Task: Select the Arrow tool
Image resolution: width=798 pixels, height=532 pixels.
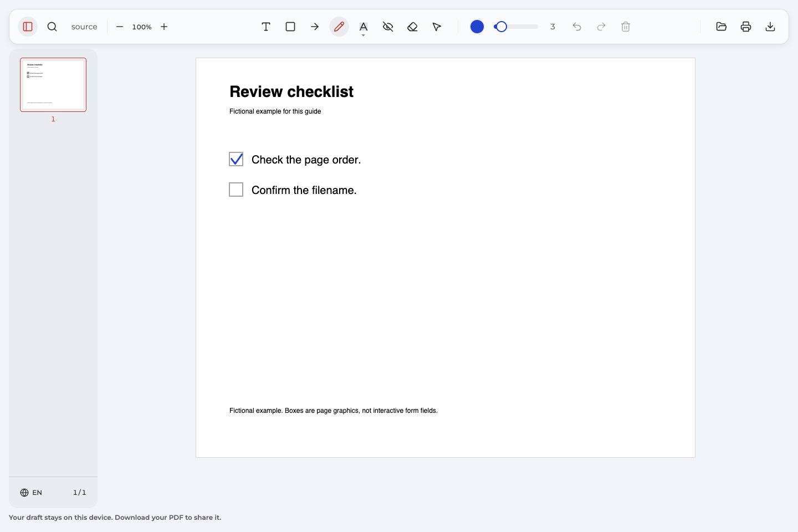Action: point(315,27)
